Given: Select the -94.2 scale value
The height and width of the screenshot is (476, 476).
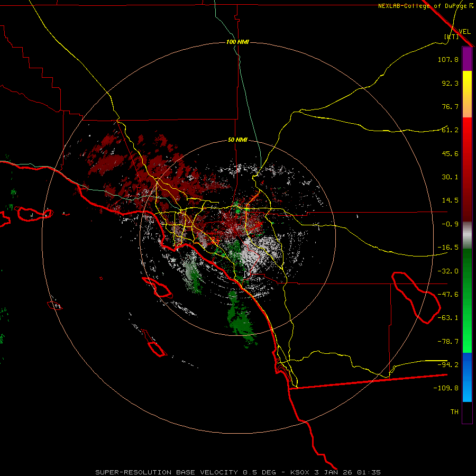Looking at the screenshot, I should click(448, 364).
